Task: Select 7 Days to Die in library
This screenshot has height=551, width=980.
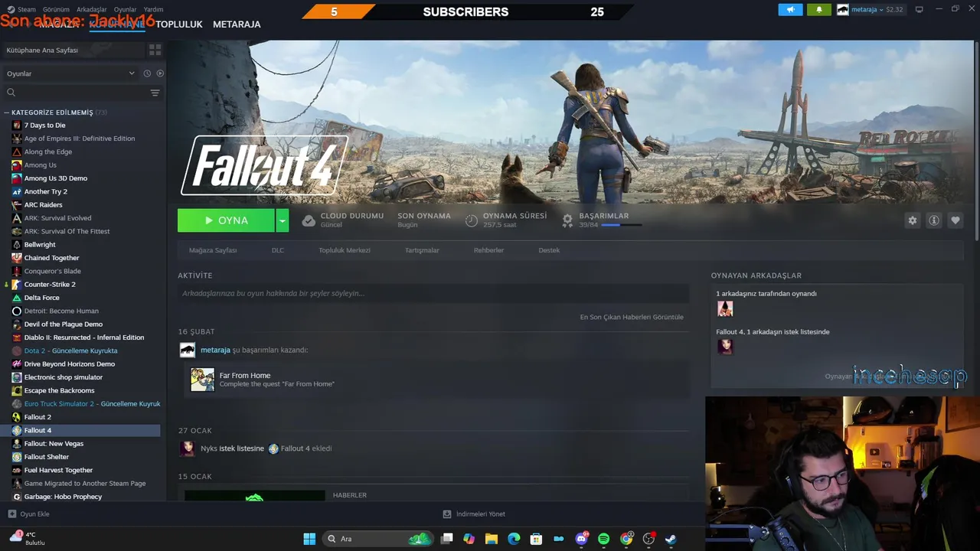Action: [x=44, y=126]
